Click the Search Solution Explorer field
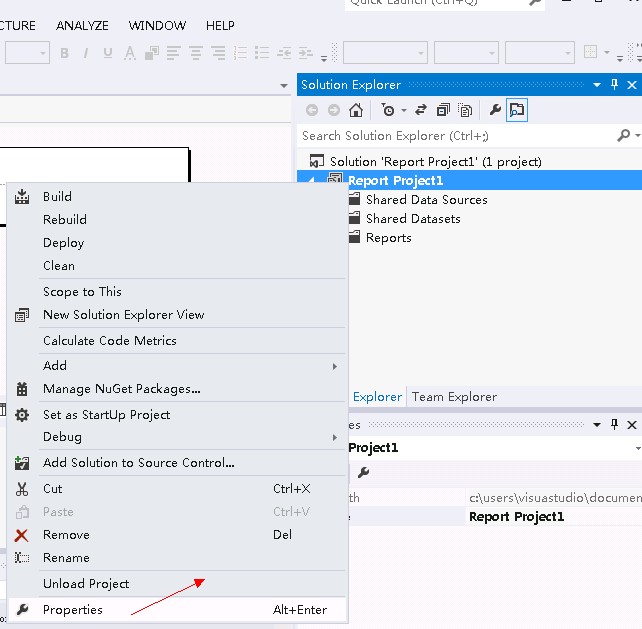 click(455, 135)
